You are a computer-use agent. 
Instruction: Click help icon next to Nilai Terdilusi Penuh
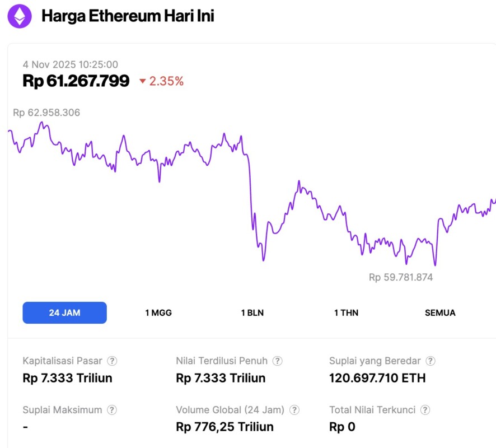click(x=277, y=361)
